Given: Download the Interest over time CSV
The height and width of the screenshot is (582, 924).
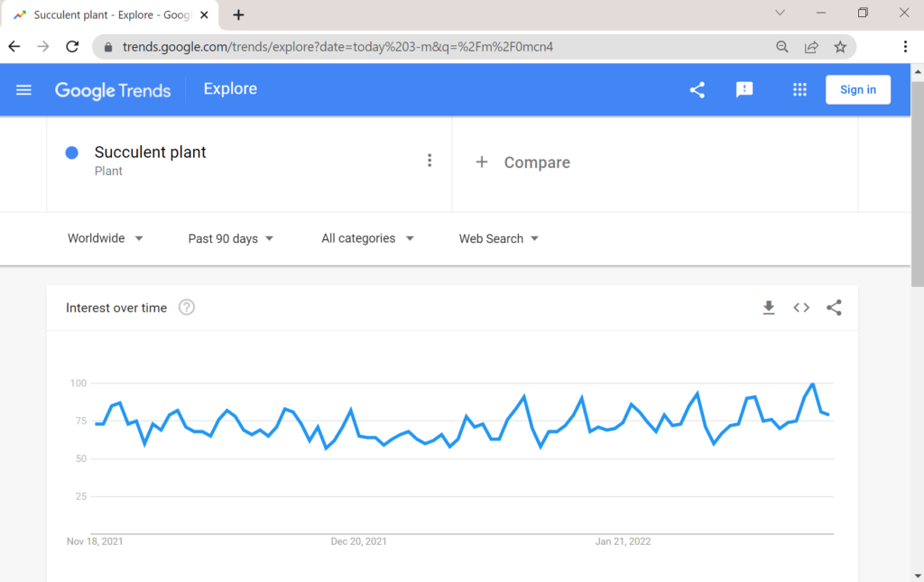Looking at the screenshot, I should 769,308.
